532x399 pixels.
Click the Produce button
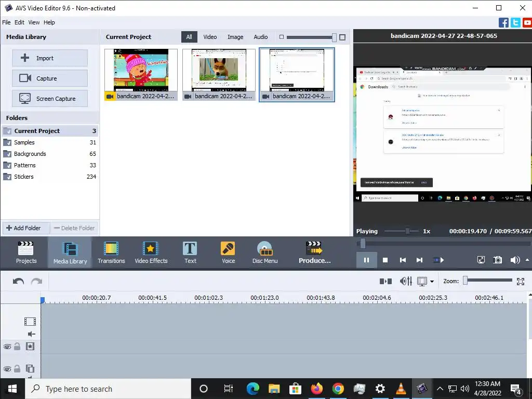coord(314,252)
